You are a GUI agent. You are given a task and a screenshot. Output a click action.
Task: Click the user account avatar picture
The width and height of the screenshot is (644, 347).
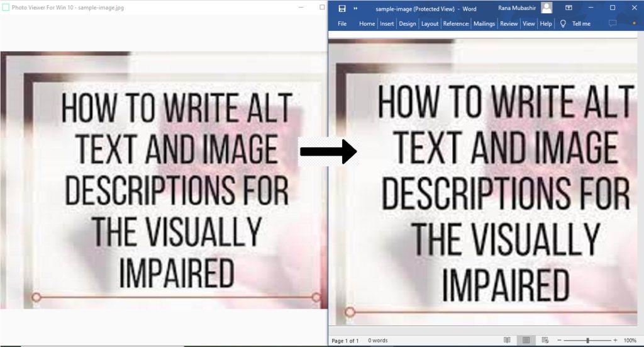point(547,8)
